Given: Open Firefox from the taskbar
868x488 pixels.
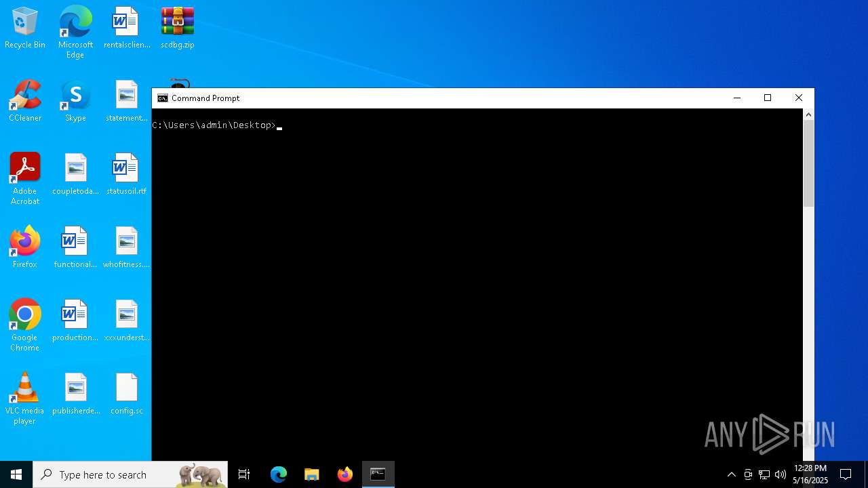Looking at the screenshot, I should [x=345, y=474].
